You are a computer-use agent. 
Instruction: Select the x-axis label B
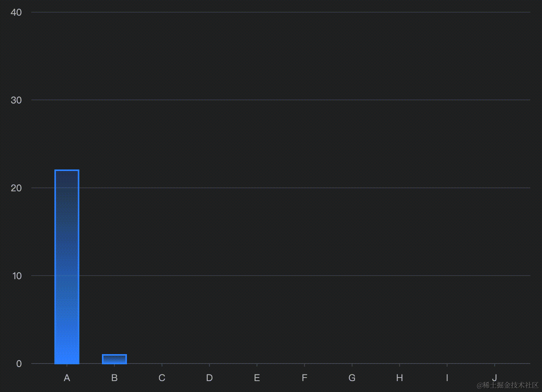[x=114, y=378]
